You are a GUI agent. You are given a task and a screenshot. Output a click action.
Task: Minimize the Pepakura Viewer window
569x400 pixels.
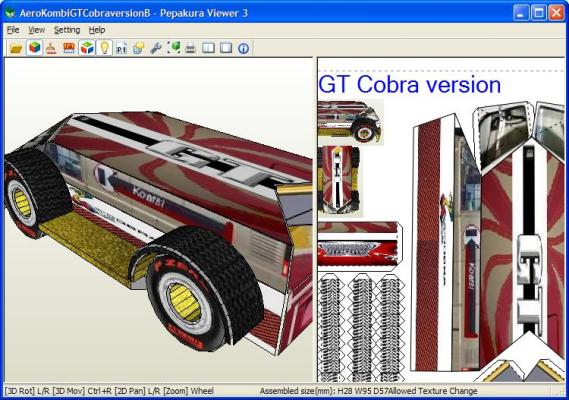[x=521, y=13]
